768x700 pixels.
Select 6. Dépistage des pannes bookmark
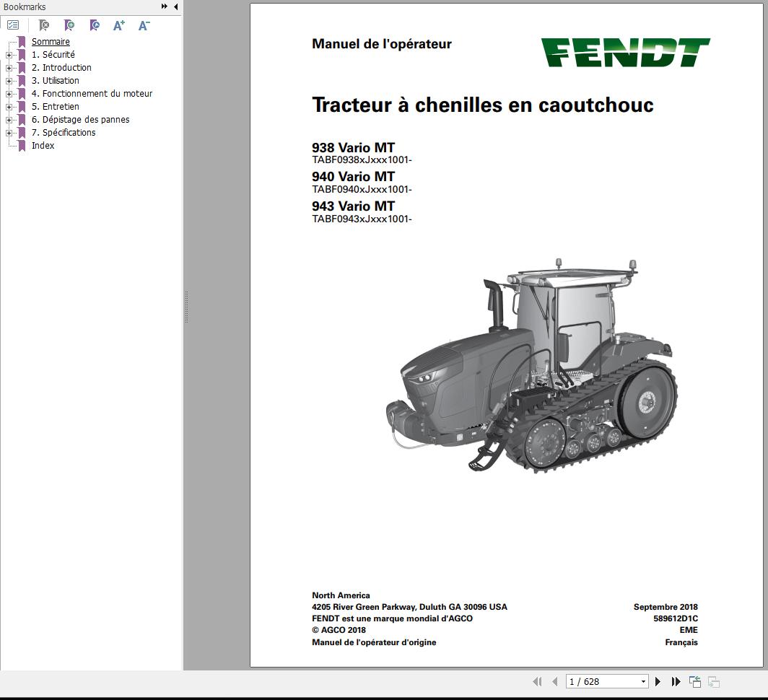[80, 120]
